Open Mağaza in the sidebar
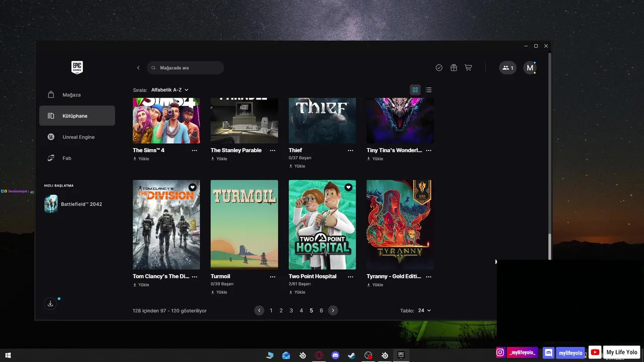644x362 pixels. point(77,95)
